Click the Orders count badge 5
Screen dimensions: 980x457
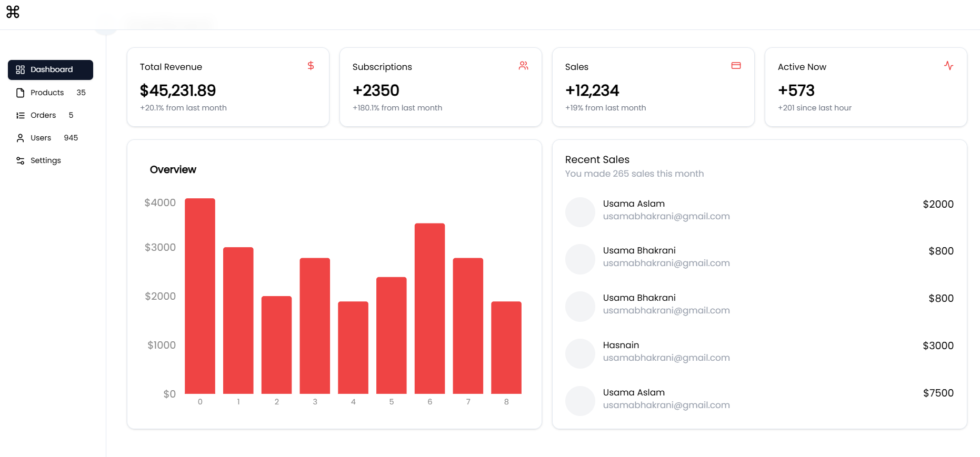point(71,115)
